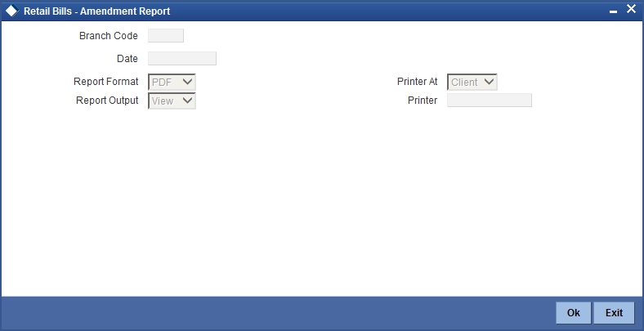Viewport: 644px width, 331px height.
Task: Click the Exit button
Action: tap(614, 313)
